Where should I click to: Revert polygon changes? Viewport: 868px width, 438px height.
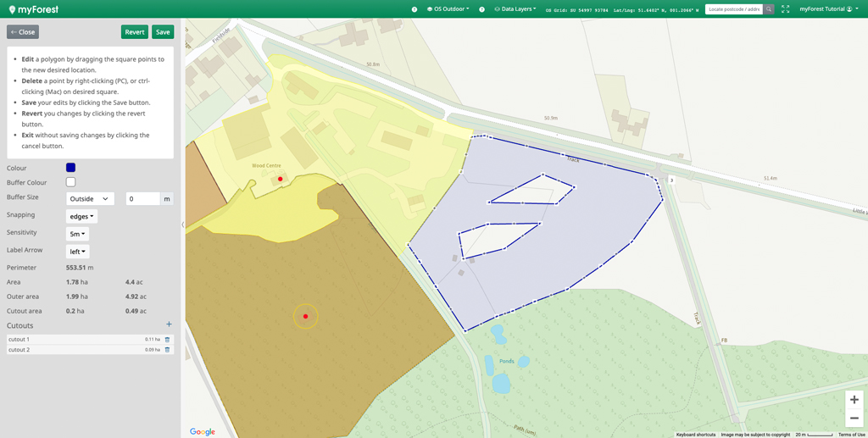134,32
